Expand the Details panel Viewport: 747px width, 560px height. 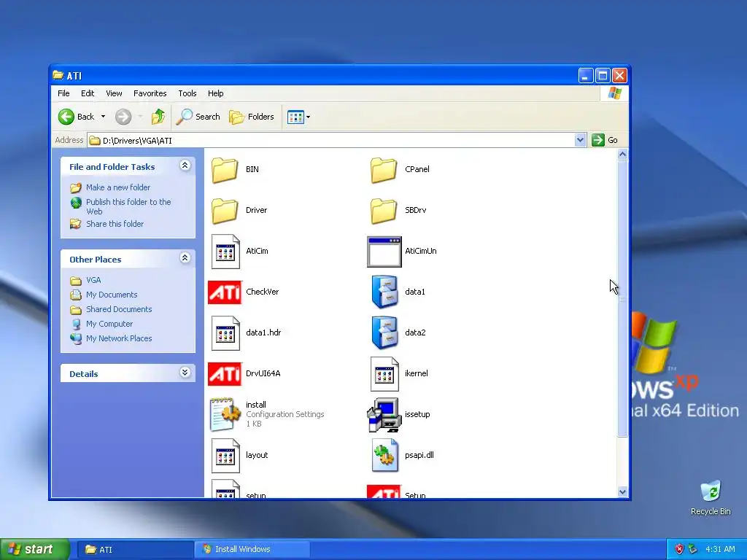pos(185,372)
